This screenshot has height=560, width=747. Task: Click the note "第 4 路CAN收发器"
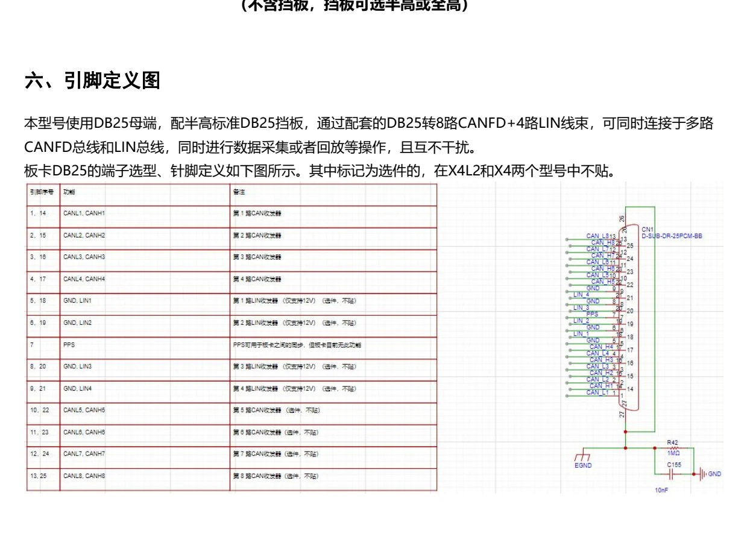coord(257,279)
